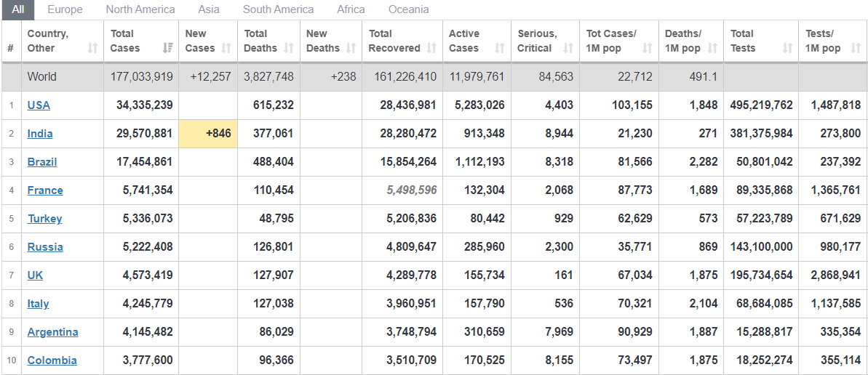
Task: Click UK tests per million 2,868,941
Action: 836,275
